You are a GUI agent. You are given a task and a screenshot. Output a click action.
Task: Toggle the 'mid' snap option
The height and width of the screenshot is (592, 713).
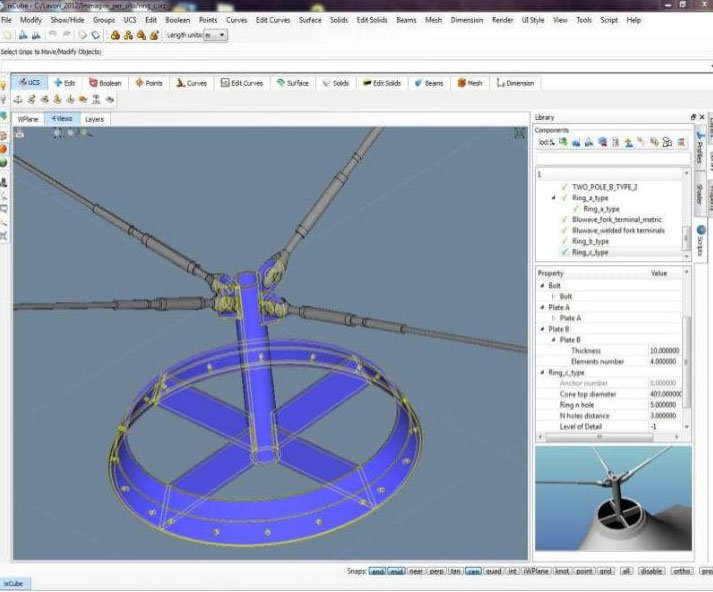397,571
